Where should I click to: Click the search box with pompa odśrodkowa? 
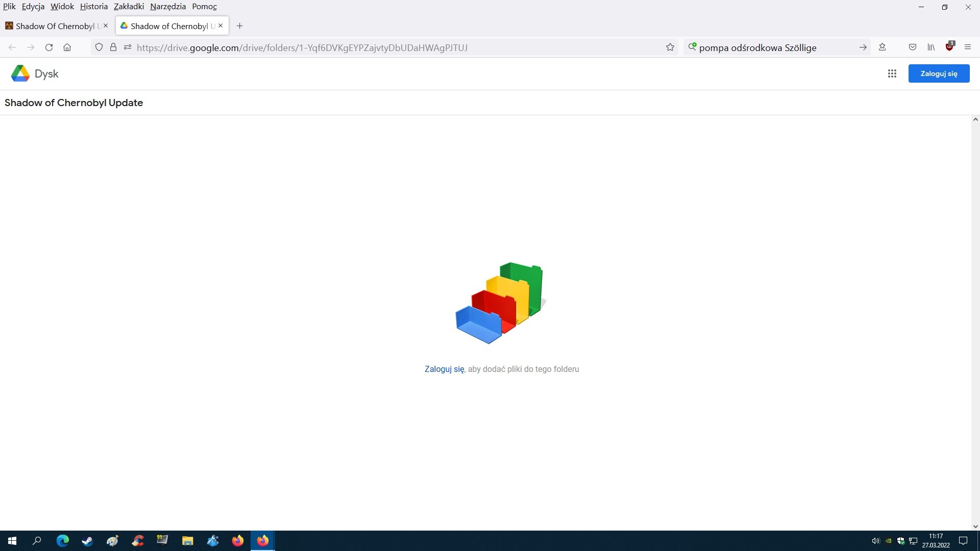[x=776, y=47]
